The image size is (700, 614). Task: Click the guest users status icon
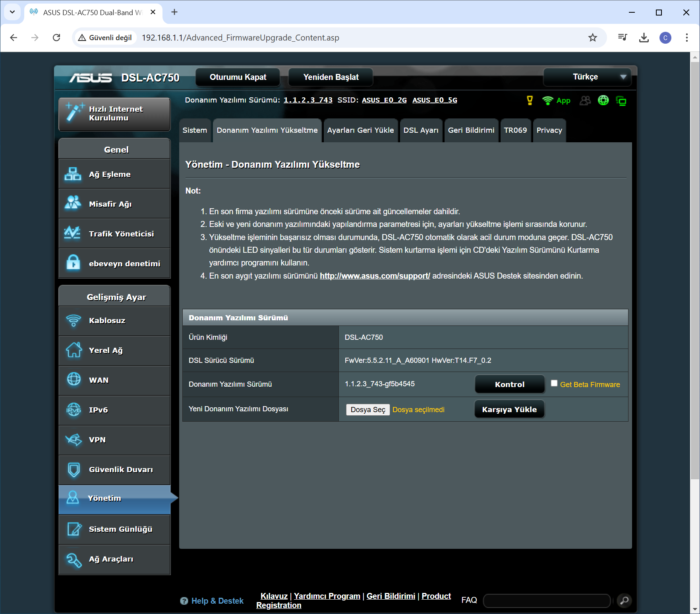coord(585,101)
